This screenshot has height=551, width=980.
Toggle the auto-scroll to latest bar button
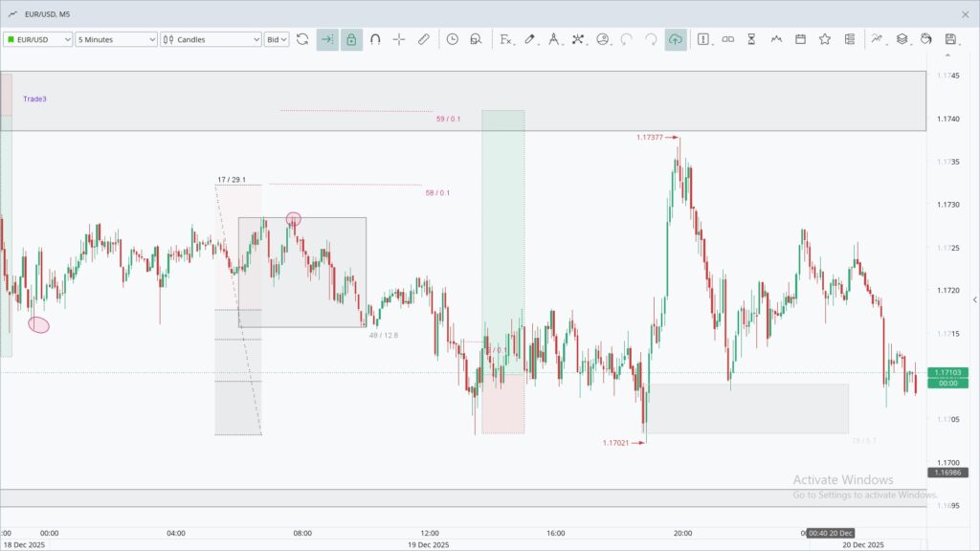327,39
